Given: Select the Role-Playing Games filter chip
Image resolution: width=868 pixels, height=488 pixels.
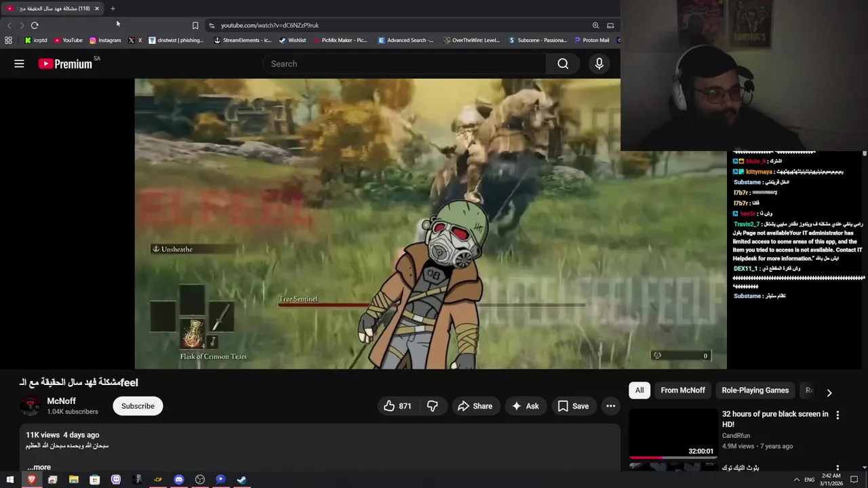Looking at the screenshot, I should click(755, 390).
